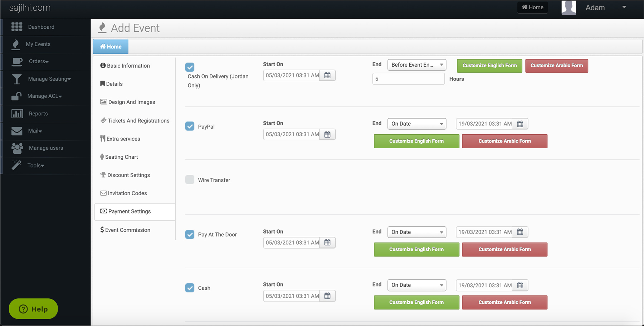Click the Tools magic wand icon
This screenshot has width=644, height=326.
(16, 165)
